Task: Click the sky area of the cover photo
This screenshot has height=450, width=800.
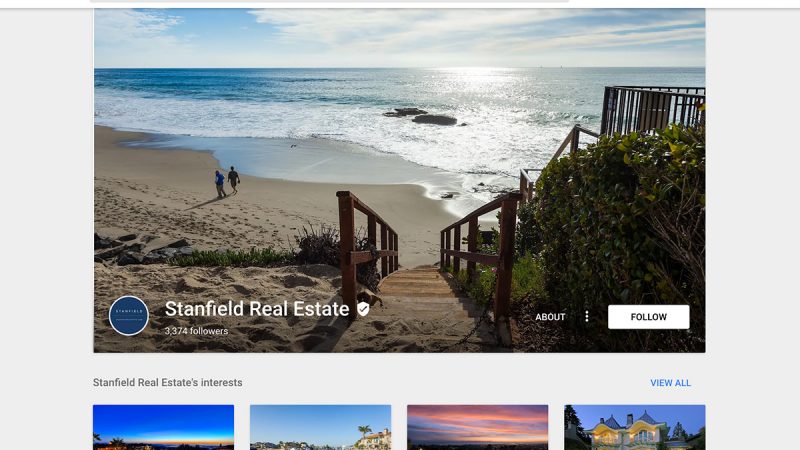Action: 399,37
